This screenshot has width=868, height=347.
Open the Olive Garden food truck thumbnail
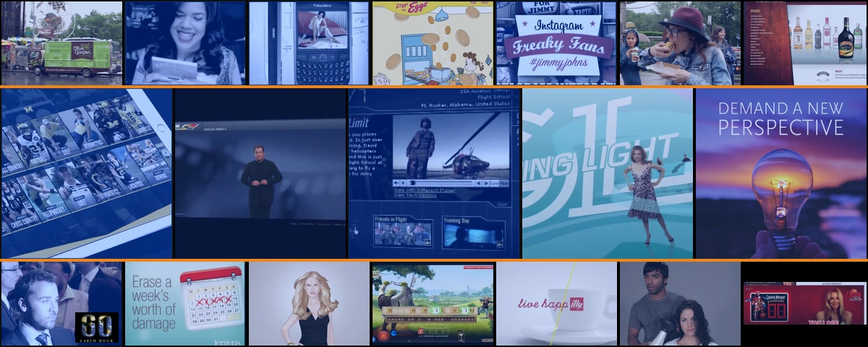coord(61,43)
